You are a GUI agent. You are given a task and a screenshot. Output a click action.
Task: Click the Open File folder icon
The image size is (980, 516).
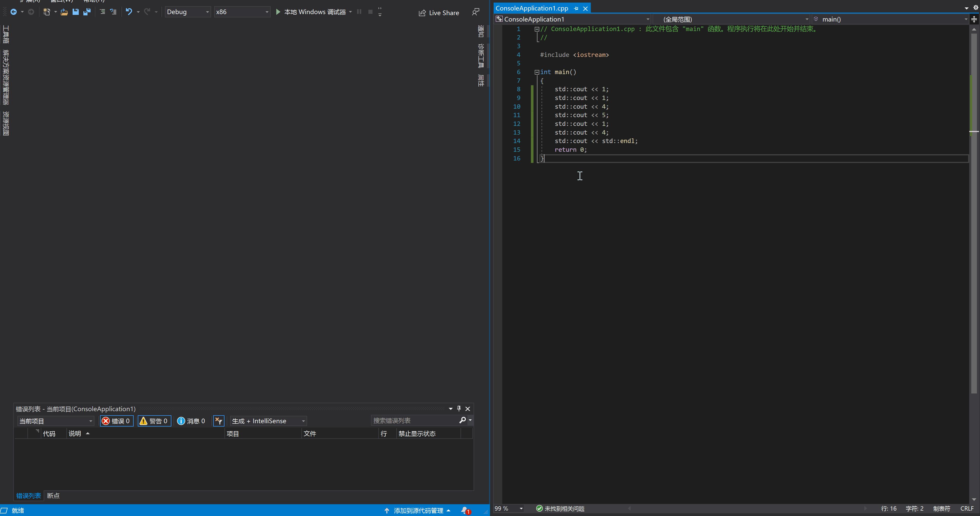click(x=64, y=12)
